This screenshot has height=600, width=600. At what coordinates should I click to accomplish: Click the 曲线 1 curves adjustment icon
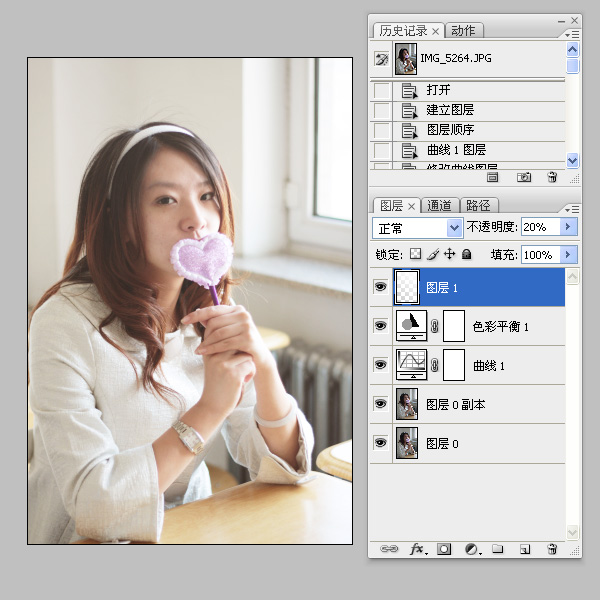tap(411, 365)
